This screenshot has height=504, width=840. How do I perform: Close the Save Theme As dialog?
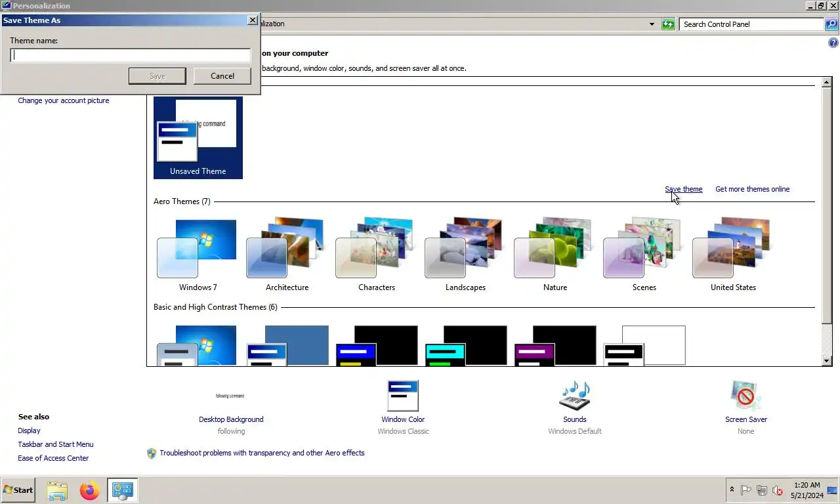click(x=252, y=20)
